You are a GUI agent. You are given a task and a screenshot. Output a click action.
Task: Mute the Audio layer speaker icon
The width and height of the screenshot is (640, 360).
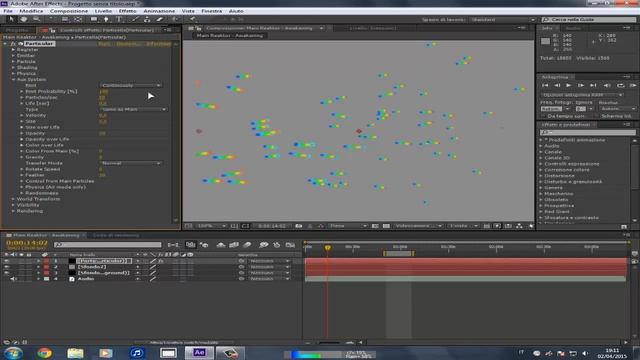(13, 279)
